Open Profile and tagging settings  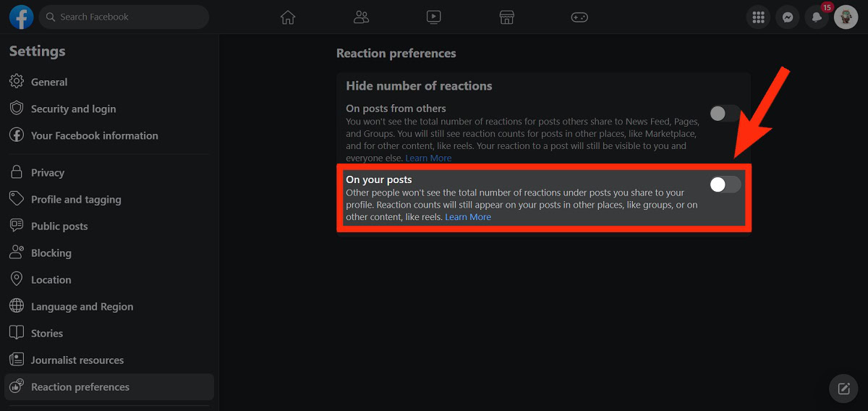click(x=76, y=200)
